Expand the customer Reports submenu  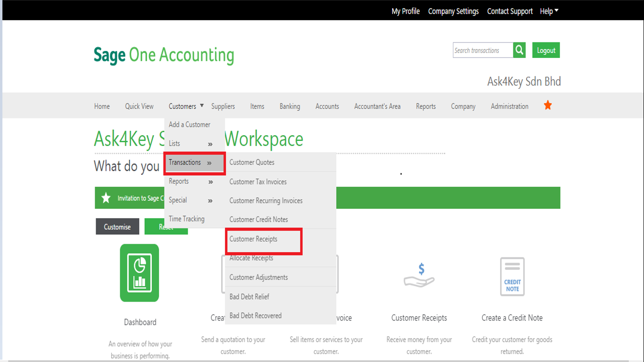pos(194,181)
